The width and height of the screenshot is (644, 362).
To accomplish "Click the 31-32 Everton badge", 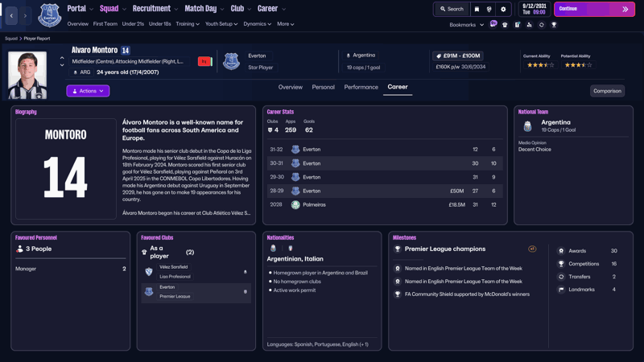I will point(295,150).
